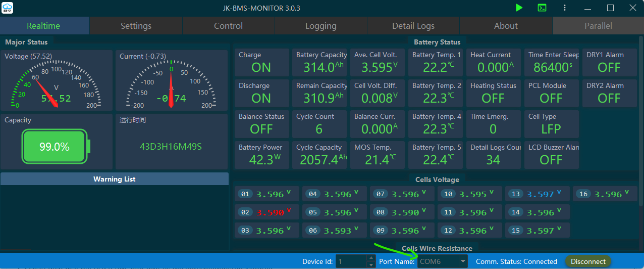Click the Cell Volt. Diff. 0.008V tile
Screen dimensions: 644x269
378,93
